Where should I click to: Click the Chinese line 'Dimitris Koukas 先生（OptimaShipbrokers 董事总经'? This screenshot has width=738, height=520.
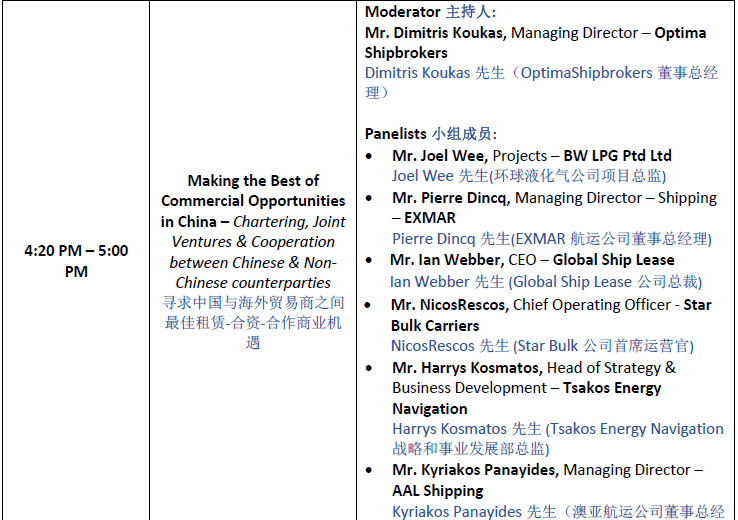coord(541,73)
